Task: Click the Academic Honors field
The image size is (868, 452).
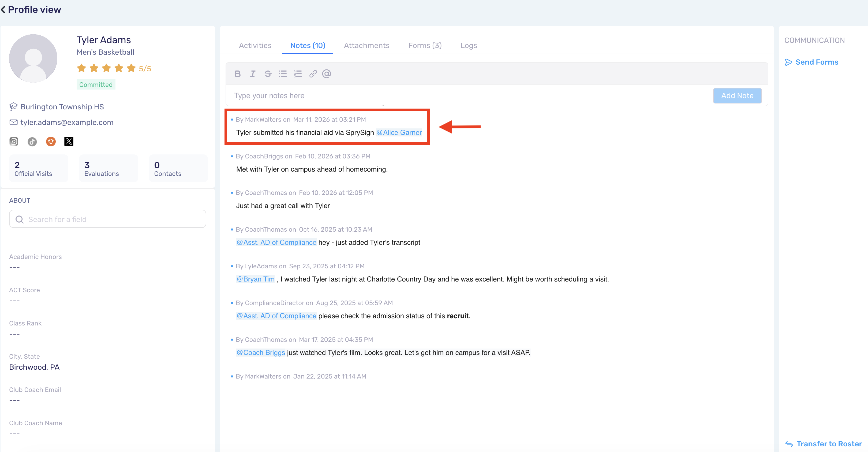Action: coord(35,257)
